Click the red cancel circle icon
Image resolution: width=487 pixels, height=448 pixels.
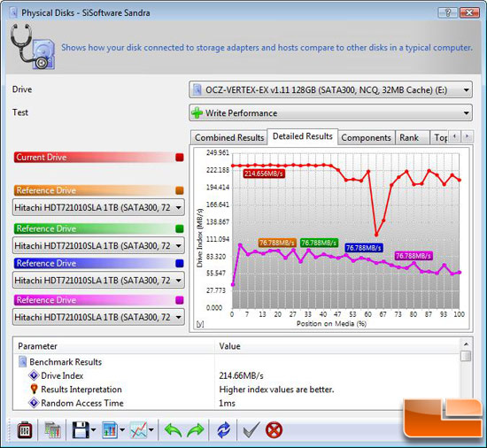(274, 430)
